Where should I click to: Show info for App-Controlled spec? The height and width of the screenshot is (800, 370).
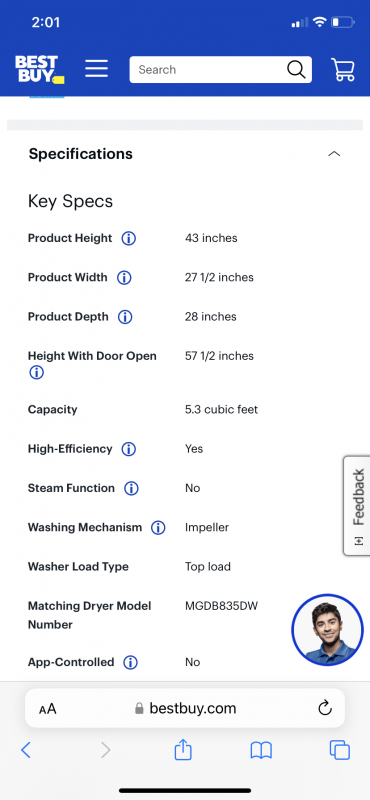tap(131, 662)
